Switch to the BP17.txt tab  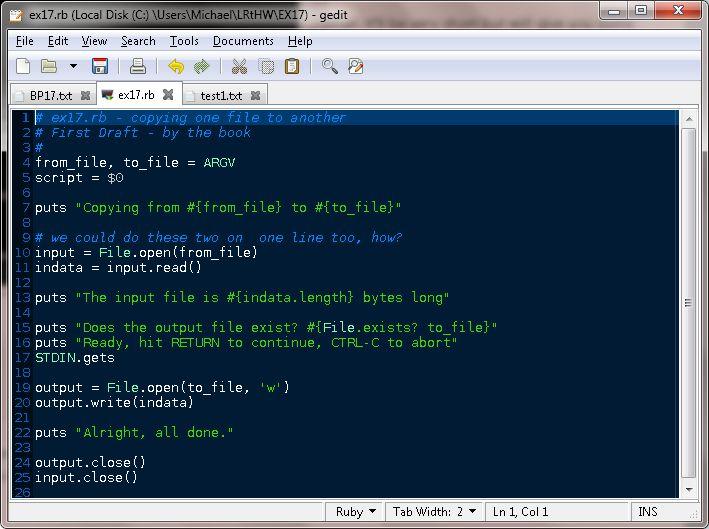pyautogui.click(x=50, y=95)
